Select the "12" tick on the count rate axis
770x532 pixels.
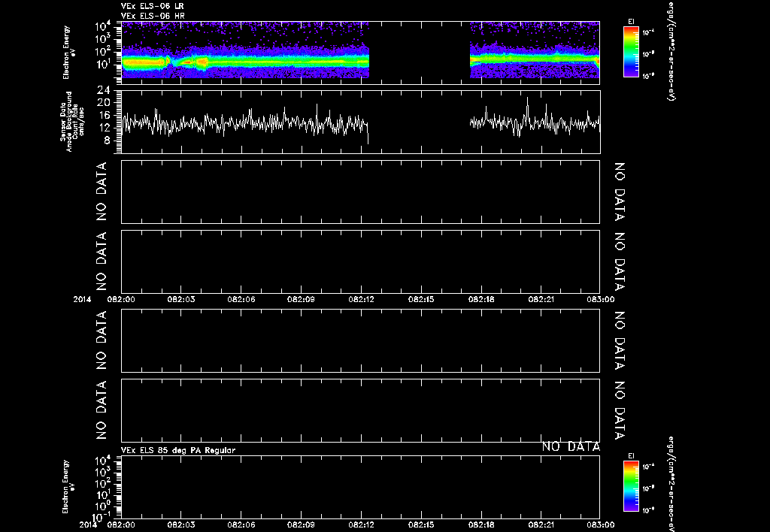(x=103, y=128)
